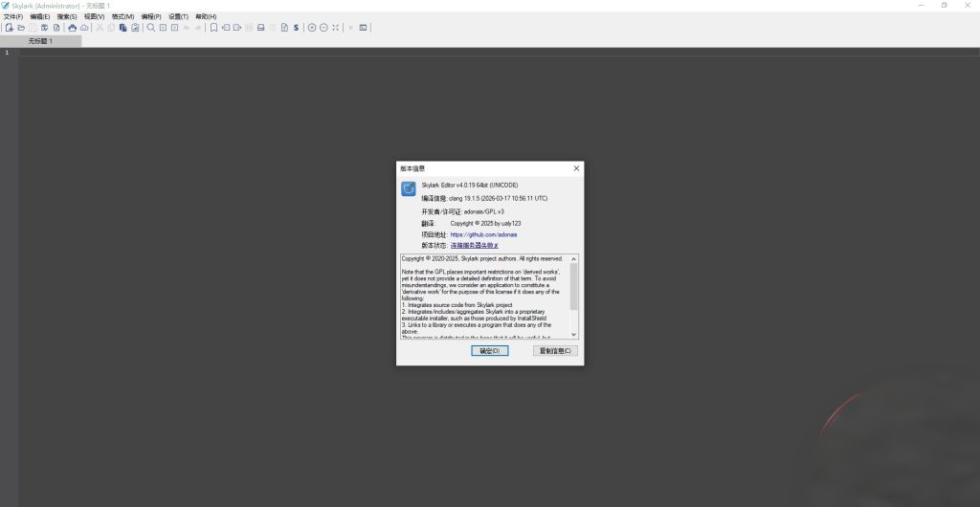This screenshot has height=507, width=980.
Task: Click line number 1 in the gutter
Action: click(8, 53)
